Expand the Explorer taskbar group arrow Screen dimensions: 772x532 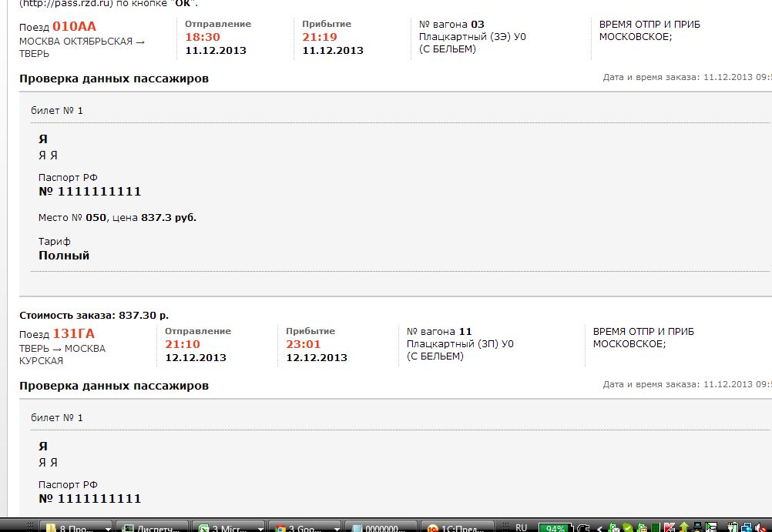106,528
